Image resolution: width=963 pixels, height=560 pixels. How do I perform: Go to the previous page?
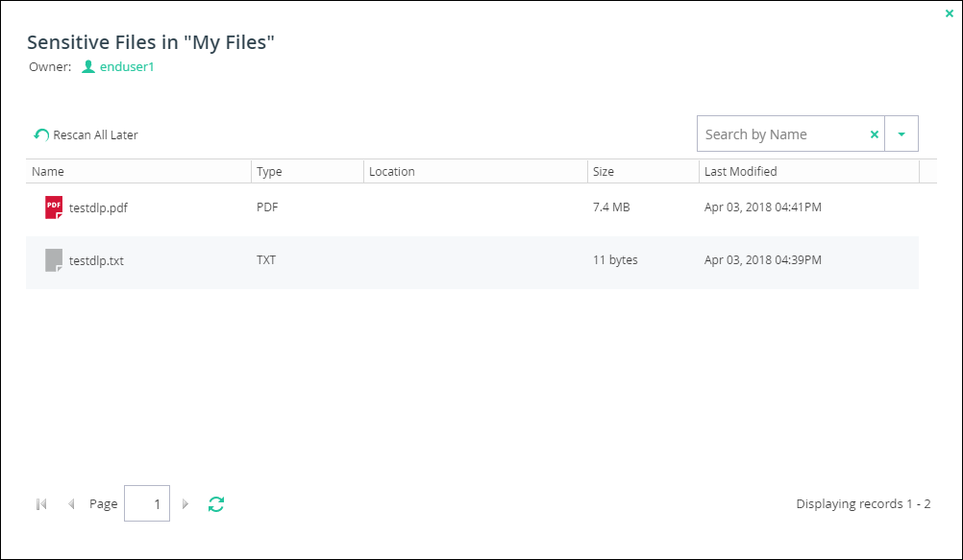(x=71, y=504)
